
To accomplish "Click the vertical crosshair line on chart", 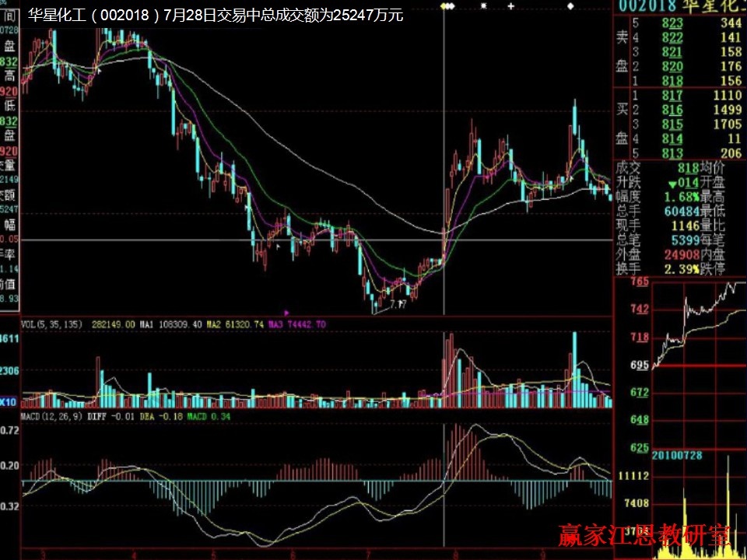I will pyautogui.click(x=444, y=156).
